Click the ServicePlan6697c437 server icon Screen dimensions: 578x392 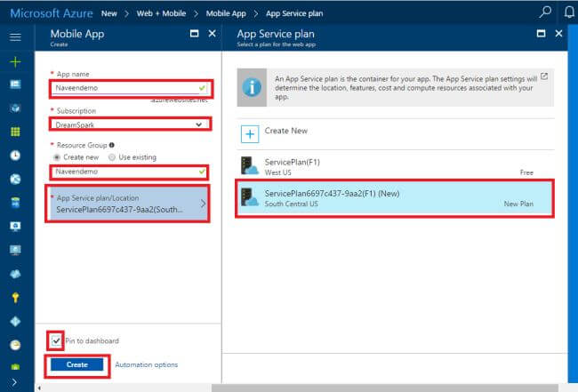(250, 197)
